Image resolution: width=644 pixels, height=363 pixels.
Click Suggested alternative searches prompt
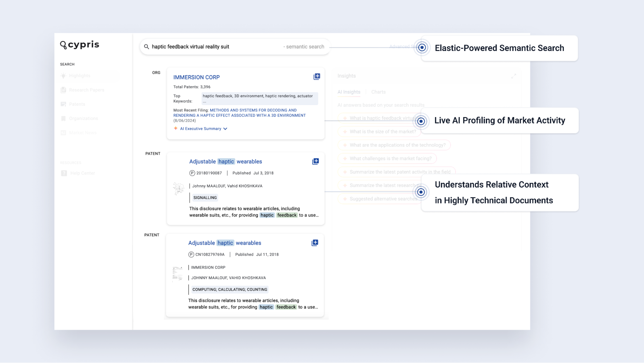(x=380, y=199)
